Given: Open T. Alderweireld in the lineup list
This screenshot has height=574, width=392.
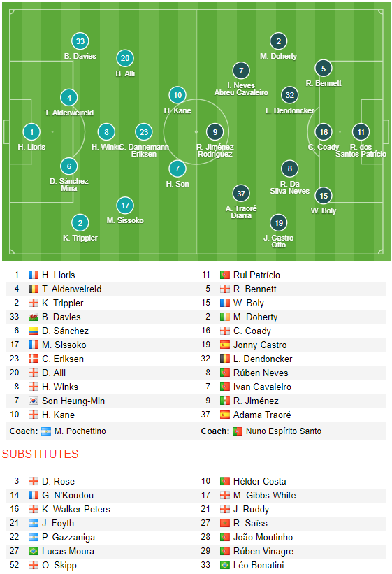Looking at the screenshot, I should (71, 289).
